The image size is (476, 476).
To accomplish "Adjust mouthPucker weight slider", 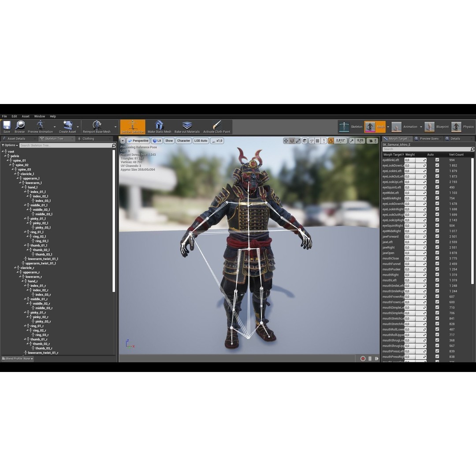I will click(415, 269).
